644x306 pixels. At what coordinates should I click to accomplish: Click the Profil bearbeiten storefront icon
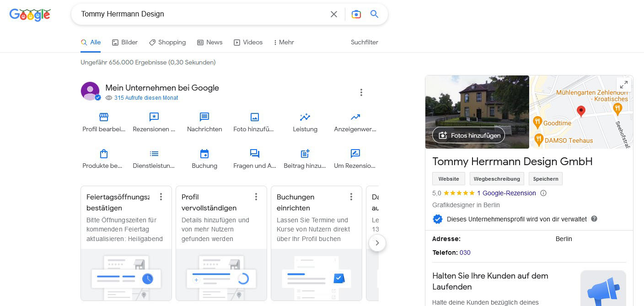[104, 117]
